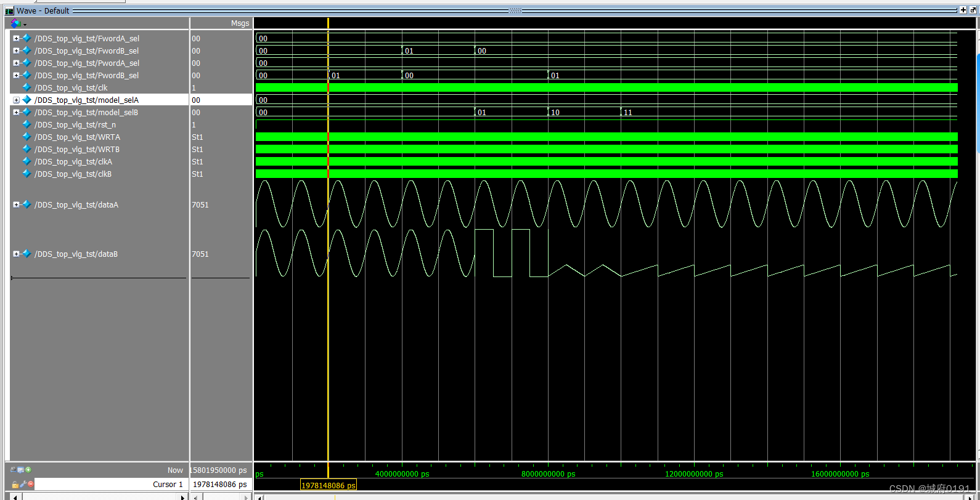Click the dataB signal diamond icon

point(27,254)
